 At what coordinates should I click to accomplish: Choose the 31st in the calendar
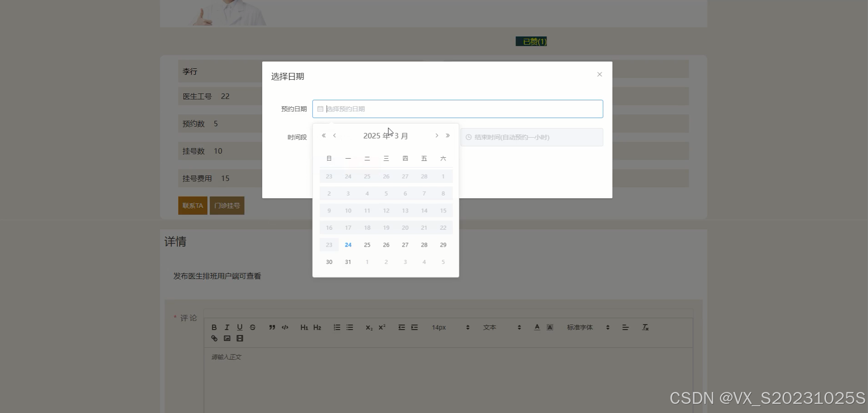348,262
